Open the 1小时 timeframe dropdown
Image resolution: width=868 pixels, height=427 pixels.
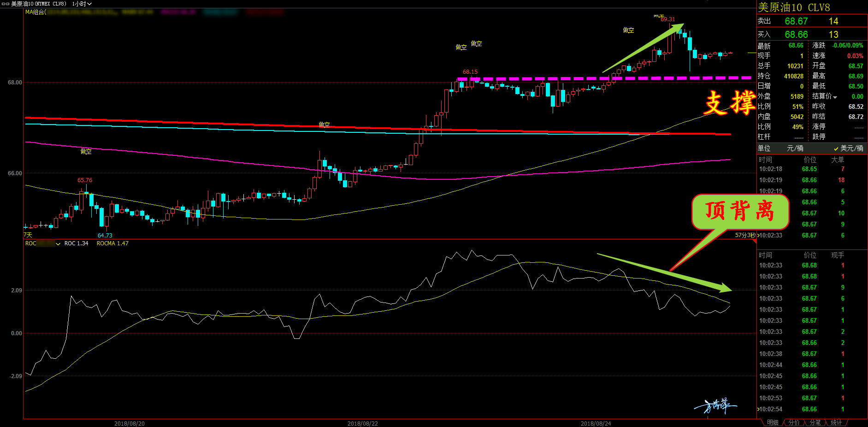coord(82,4)
